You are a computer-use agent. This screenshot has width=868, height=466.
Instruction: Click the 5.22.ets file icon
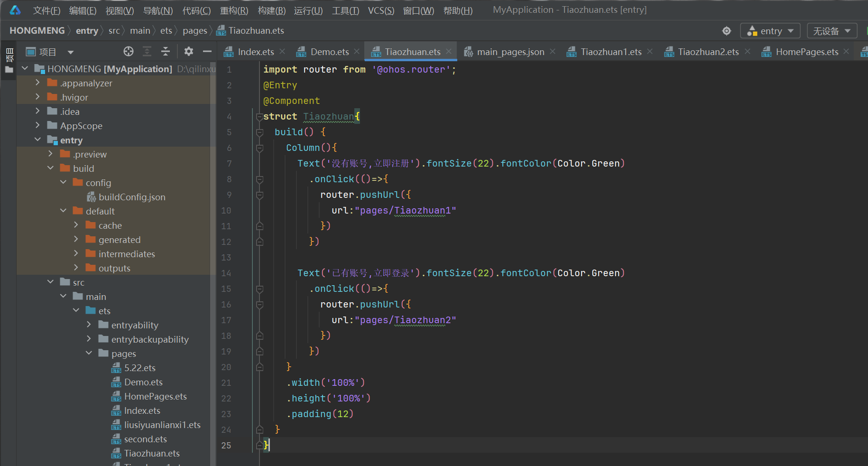[x=116, y=368]
